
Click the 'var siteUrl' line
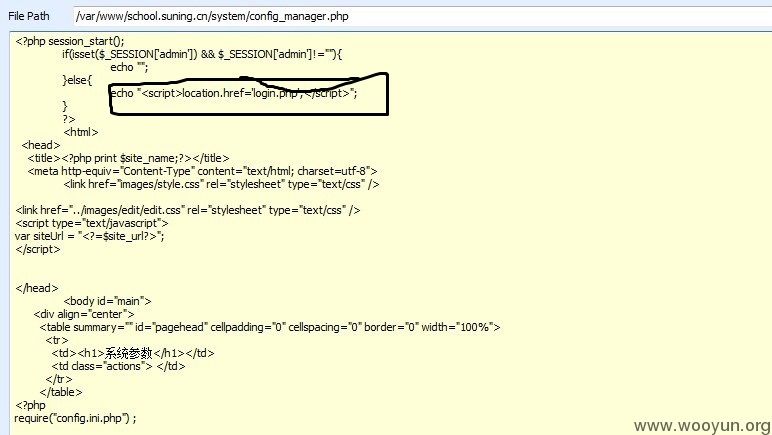[90, 236]
